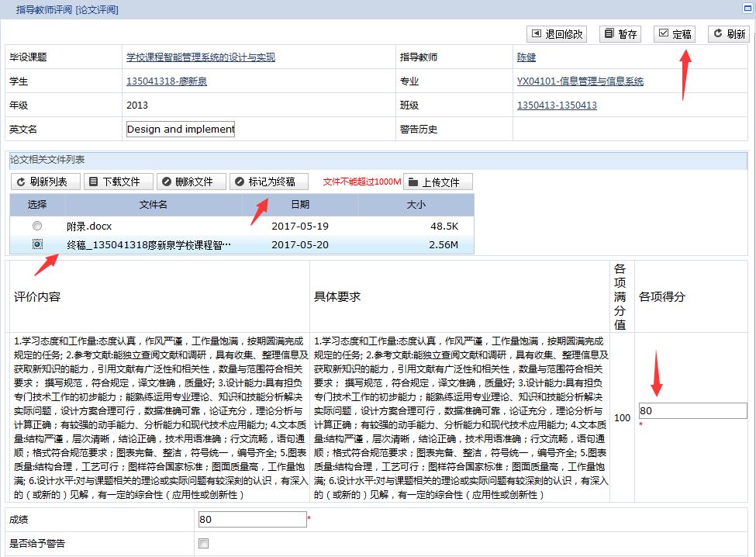Click file name 附录.docx
Viewport: 756px width, 557px height.
[x=89, y=227]
